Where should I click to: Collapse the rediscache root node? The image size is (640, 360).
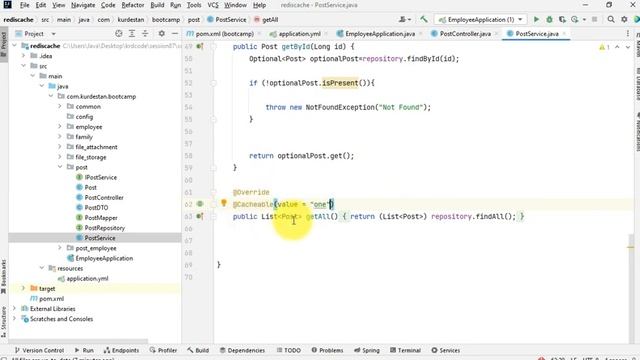tap(15, 46)
